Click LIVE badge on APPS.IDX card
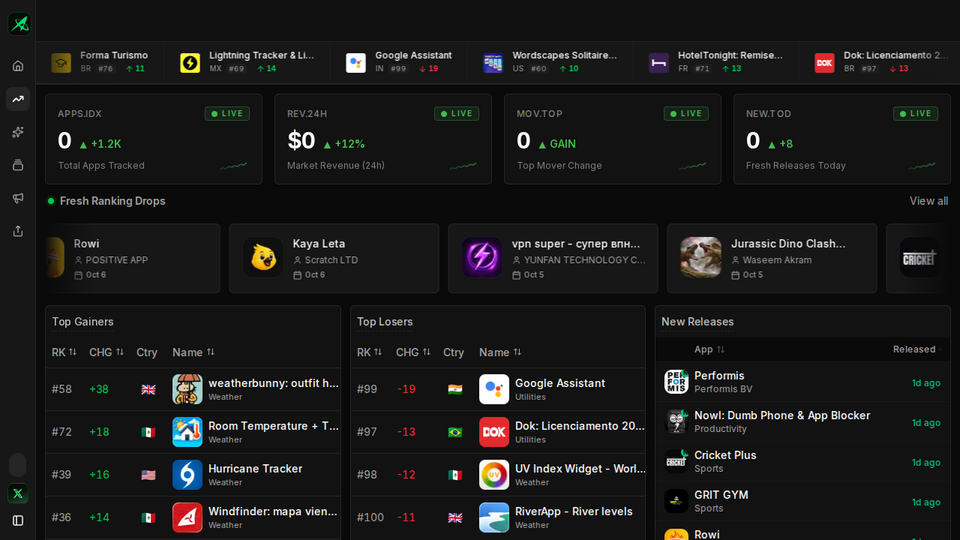The image size is (960, 540). (227, 114)
